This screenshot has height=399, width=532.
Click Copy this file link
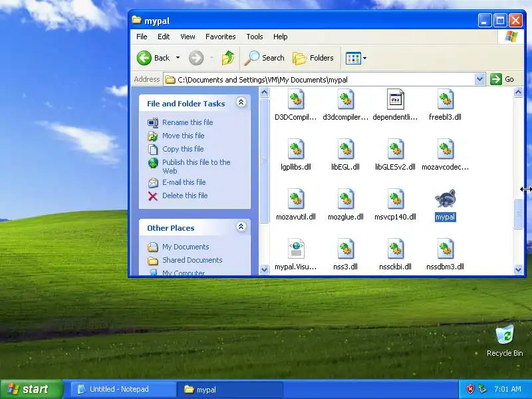point(183,149)
